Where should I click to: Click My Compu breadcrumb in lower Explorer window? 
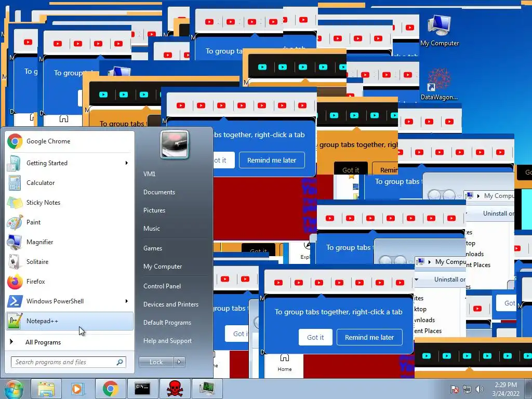(450, 262)
